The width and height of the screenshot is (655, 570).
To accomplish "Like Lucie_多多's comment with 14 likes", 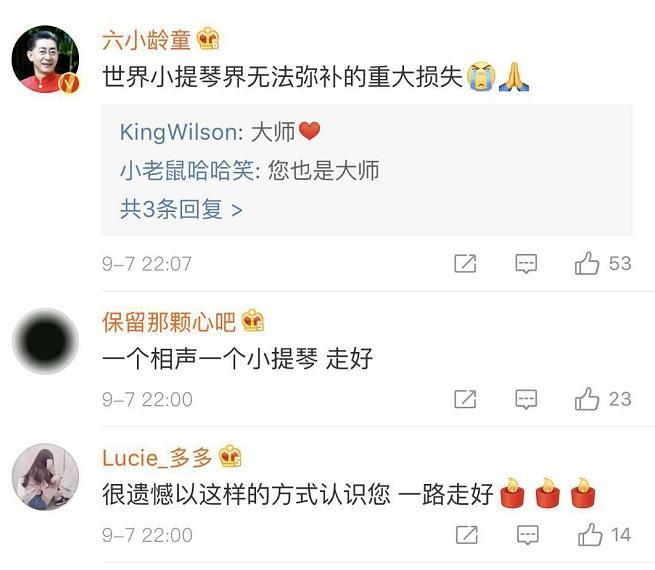I will 590,535.
